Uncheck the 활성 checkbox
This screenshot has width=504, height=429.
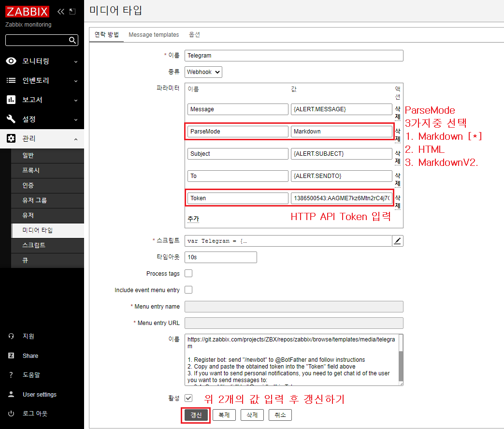click(188, 398)
